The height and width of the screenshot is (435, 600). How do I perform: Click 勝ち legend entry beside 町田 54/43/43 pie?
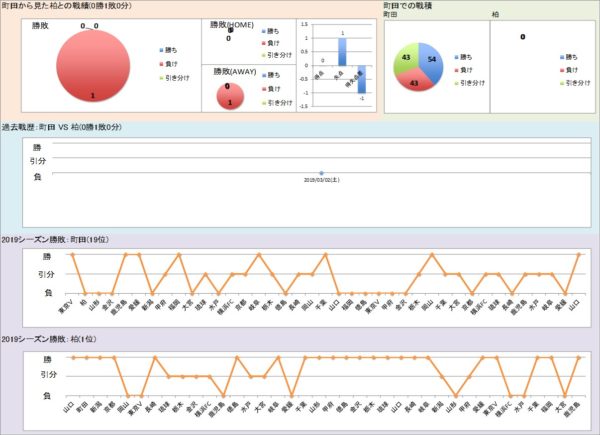coord(463,57)
